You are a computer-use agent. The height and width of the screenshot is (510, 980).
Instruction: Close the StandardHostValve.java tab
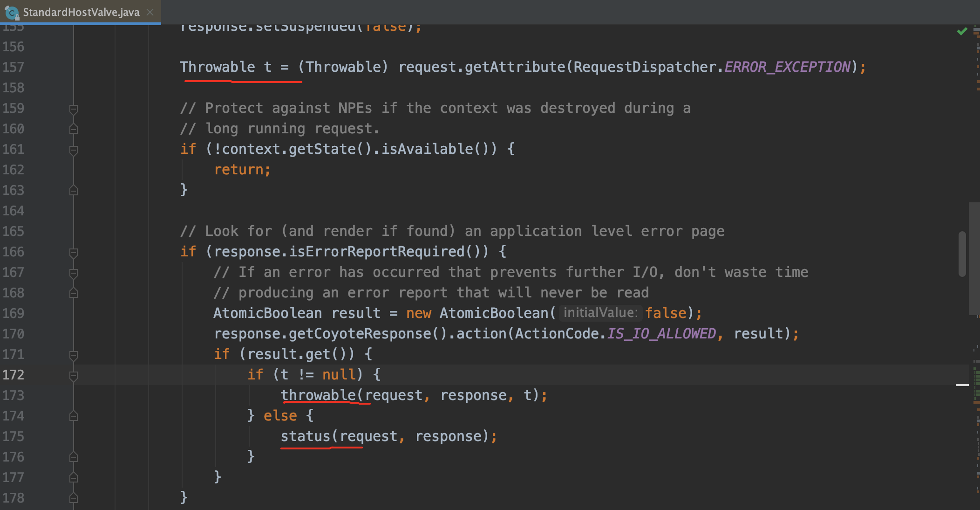tap(150, 12)
